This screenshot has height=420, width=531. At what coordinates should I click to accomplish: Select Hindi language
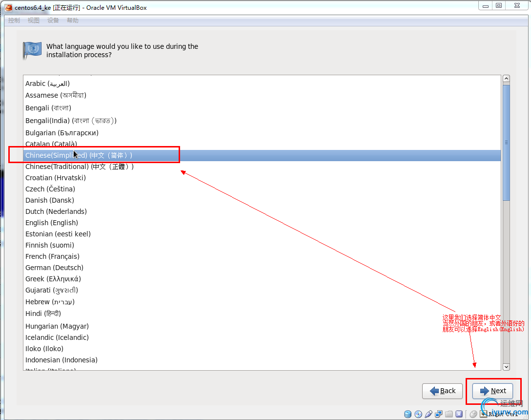[262, 314]
